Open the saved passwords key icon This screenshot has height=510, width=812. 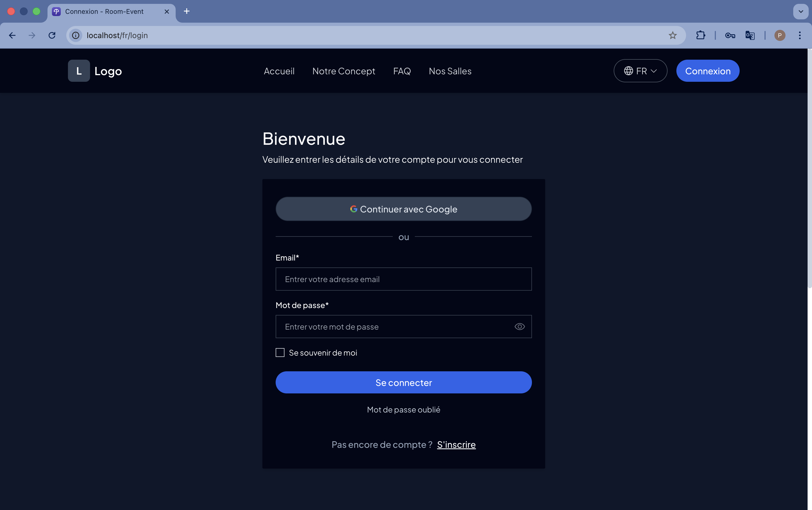point(730,35)
